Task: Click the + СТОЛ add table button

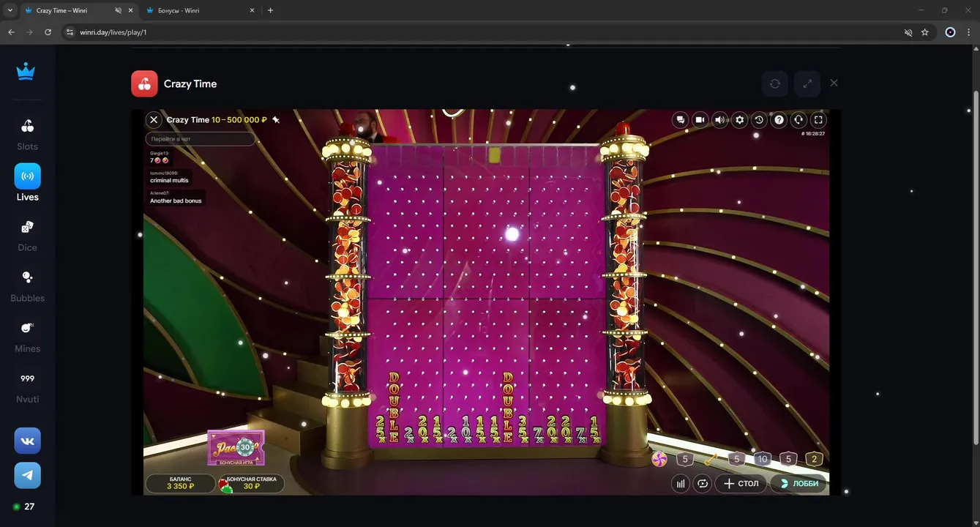Action: (741, 483)
